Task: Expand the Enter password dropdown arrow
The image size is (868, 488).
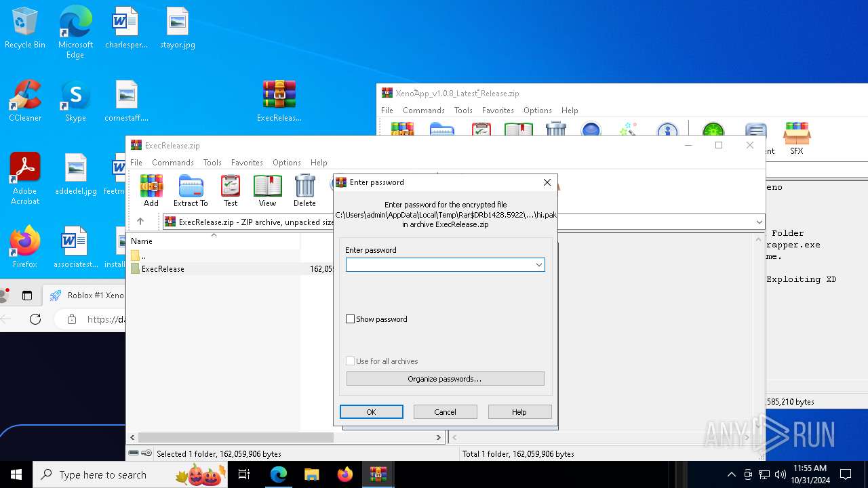Action: (539, 265)
